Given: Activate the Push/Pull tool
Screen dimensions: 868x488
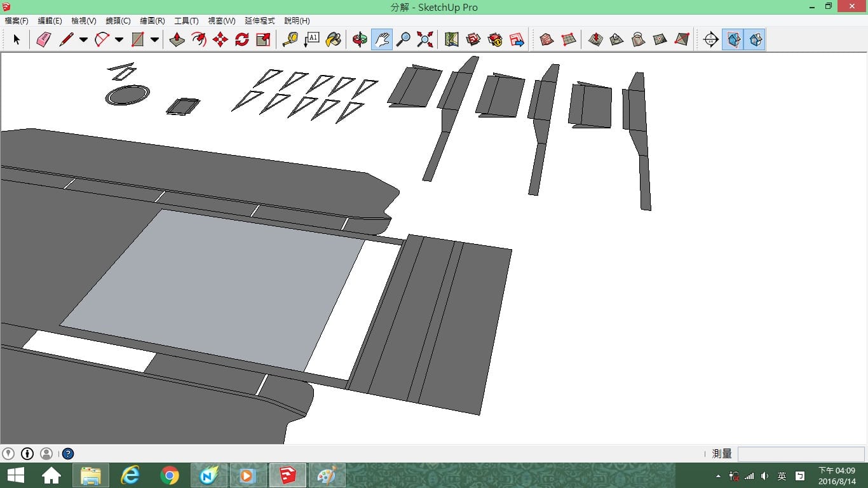Looking at the screenshot, I should (x=177, y=39).
